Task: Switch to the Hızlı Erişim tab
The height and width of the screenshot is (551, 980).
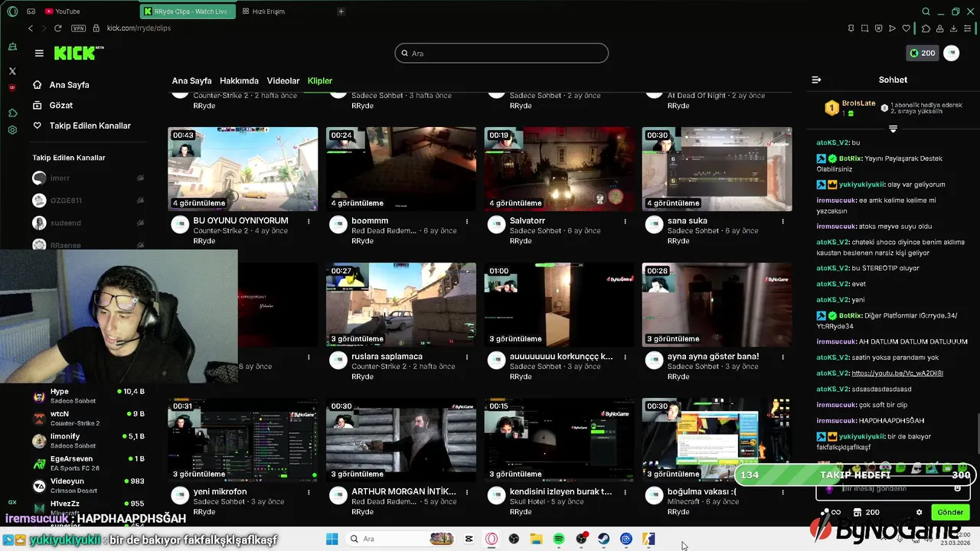Action: [x=263, y=11]
